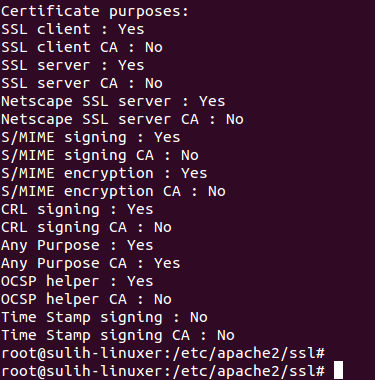This screenshot has height=380, width=375.
Task: Click the 'S/MIME encryption CA : No' line
Action: click(113, 191)
